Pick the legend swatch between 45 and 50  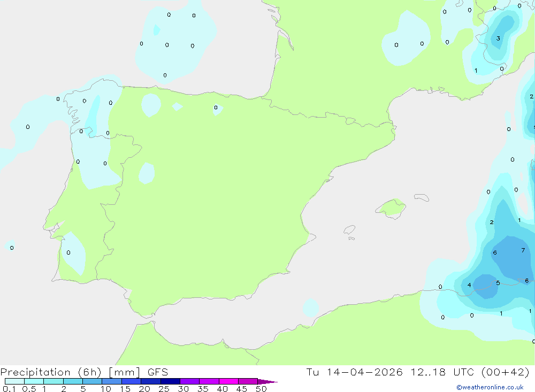pos(248,381)
